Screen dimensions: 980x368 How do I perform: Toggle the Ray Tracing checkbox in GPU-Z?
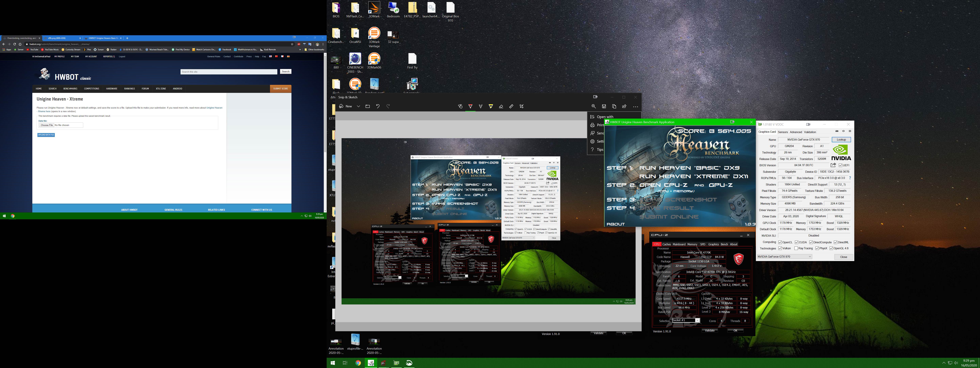796,248
